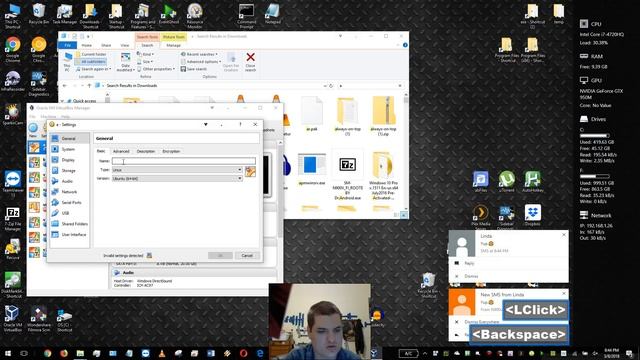This screenshot has height=360, width=640.
Task: Open uTorrent desktop icon
Action: [507, 182]
